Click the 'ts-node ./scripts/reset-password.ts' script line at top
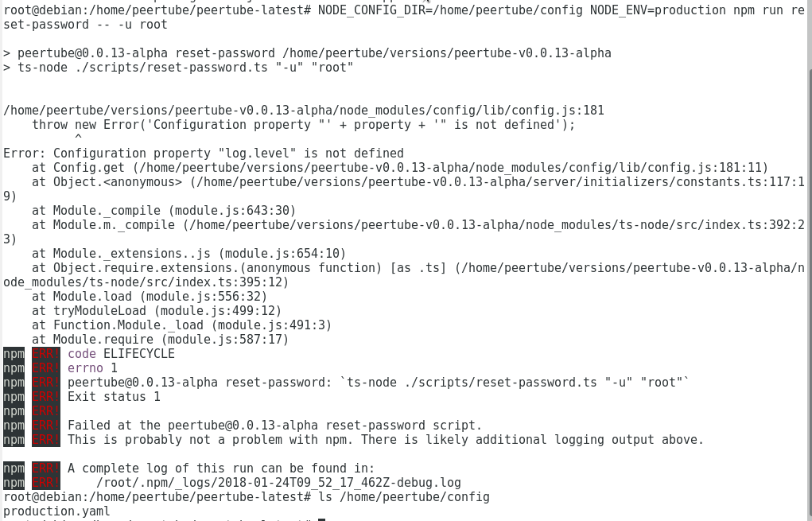812x521 pixels. tap(185, 68)
